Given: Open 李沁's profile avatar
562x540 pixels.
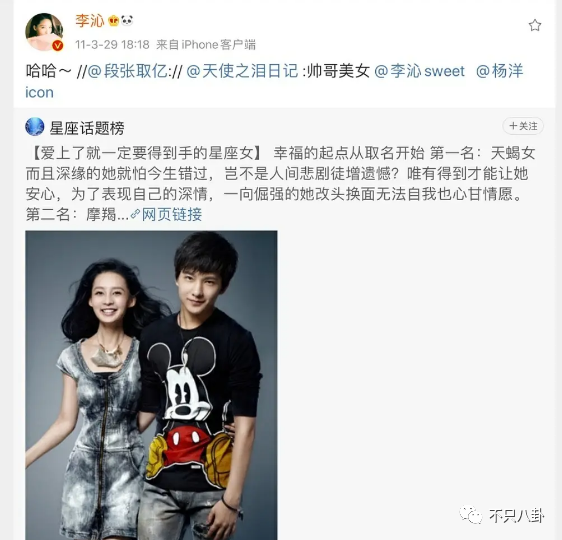Looking at the screenshot, I should [44, 32].
